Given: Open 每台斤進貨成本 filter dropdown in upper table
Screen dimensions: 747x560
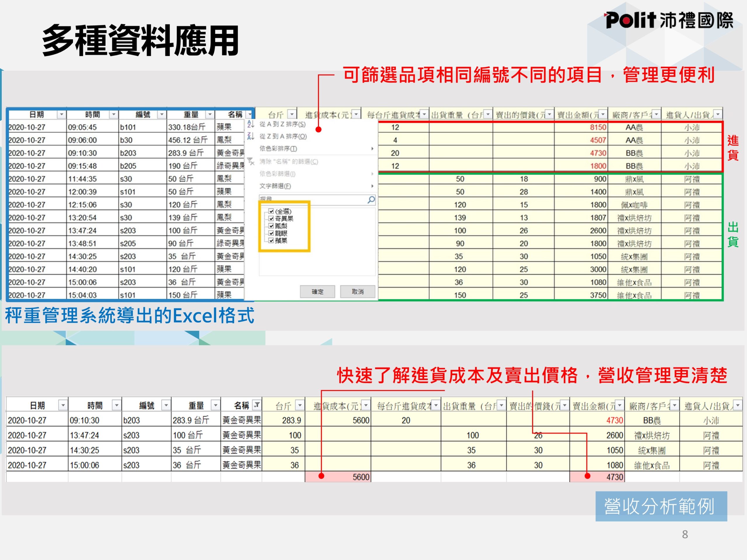Looking at the screenshot, I should pos(424,114).
